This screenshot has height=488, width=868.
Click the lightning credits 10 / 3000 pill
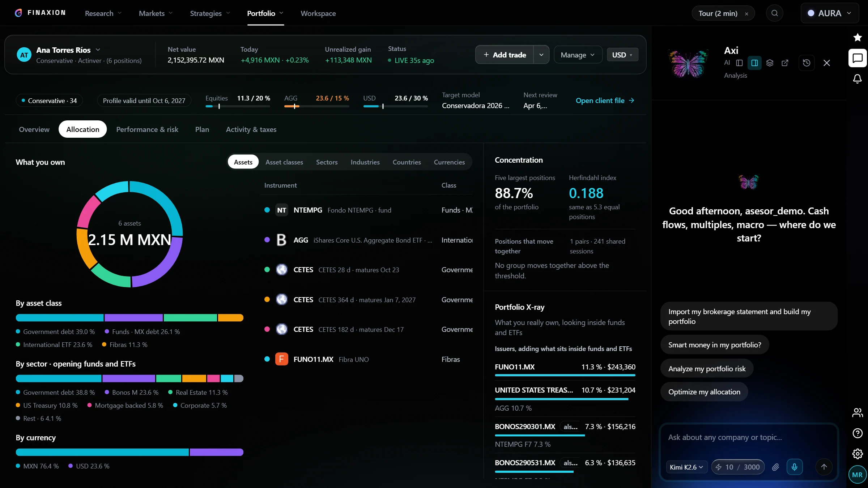coord(738,467)
